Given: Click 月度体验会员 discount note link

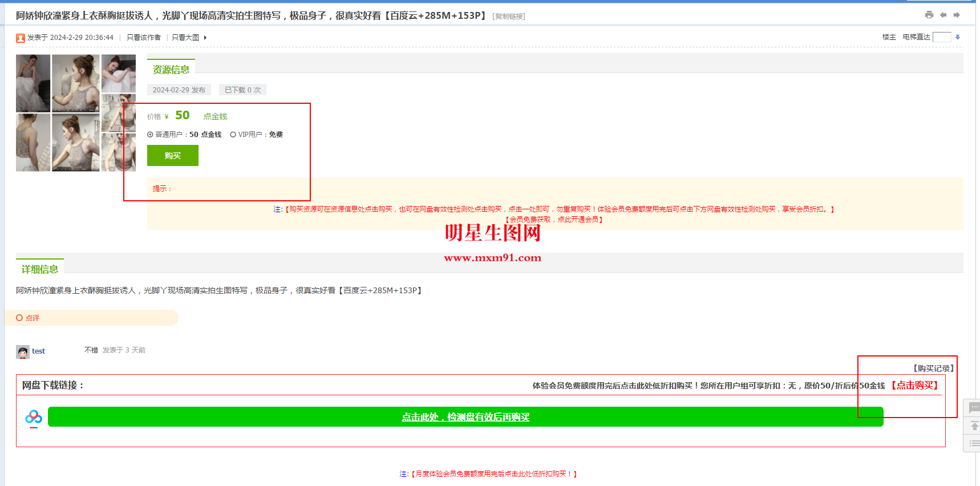Looking at the screenshot, I should 494,474.
